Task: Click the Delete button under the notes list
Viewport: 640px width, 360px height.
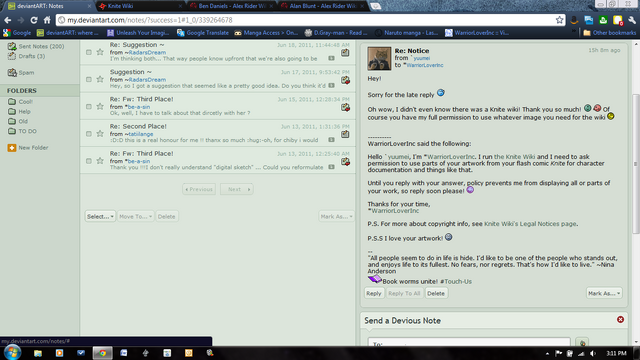Action: (x=167, y=216)
